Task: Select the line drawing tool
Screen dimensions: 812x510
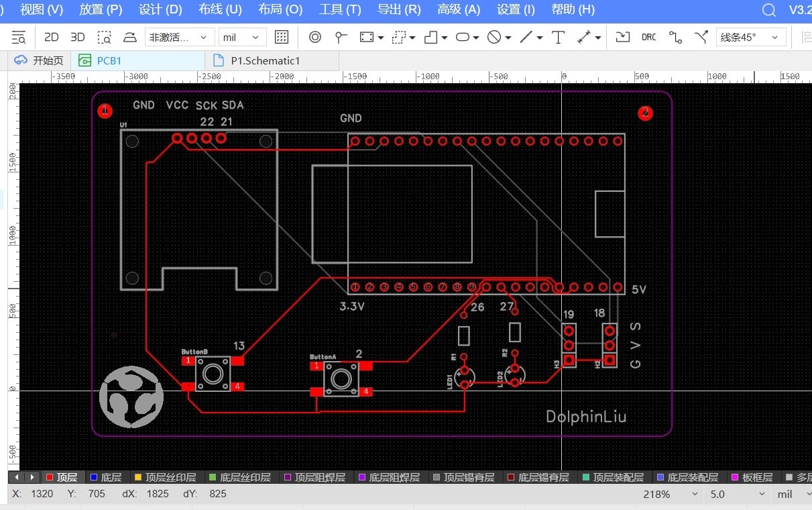Action: pyautogui.click(x=527, y=38)
